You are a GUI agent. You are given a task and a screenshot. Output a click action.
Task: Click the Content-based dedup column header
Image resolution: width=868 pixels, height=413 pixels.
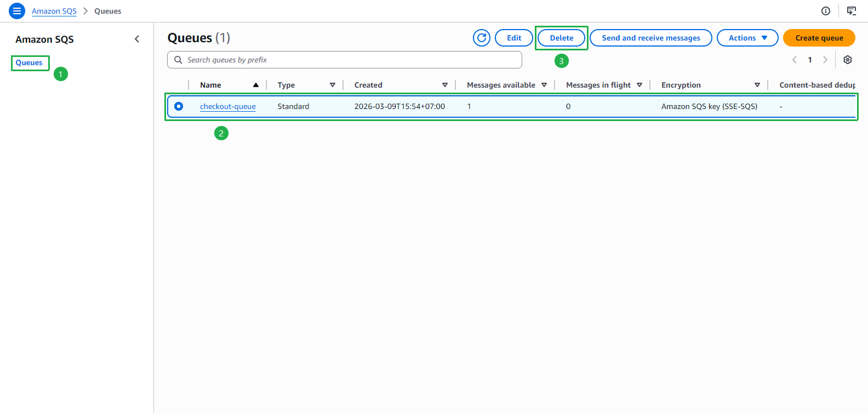tap(817, 85)
